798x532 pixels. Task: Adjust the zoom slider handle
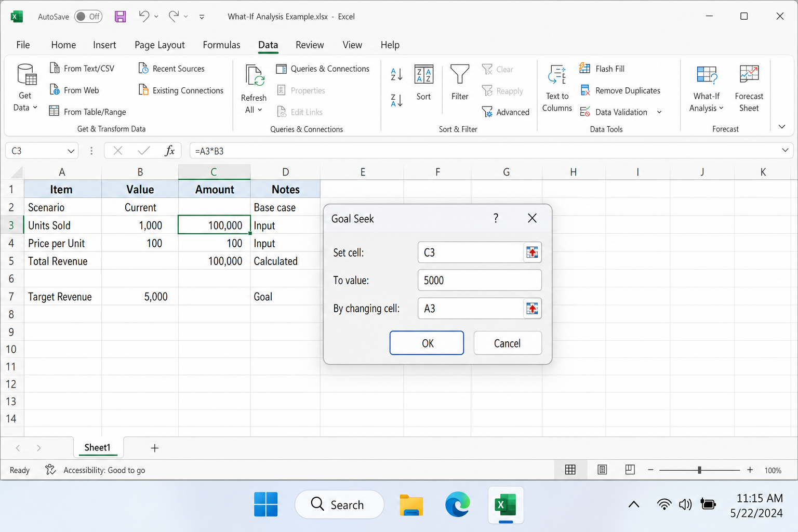coord(699,470)
